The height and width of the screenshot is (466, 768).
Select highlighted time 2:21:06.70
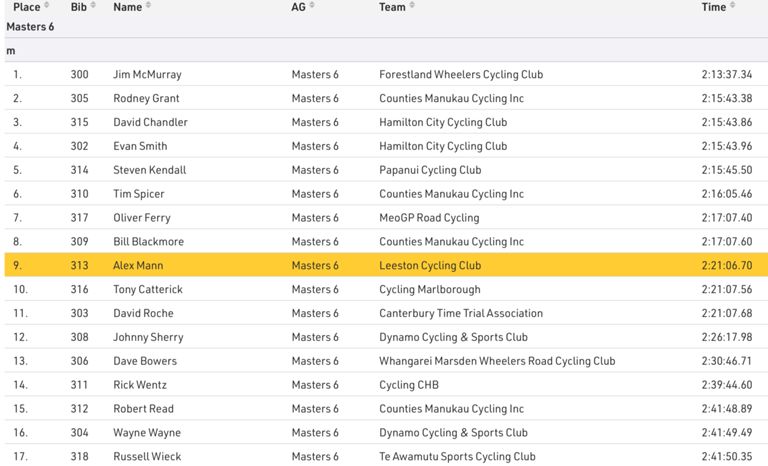click(x=727, y=266)
